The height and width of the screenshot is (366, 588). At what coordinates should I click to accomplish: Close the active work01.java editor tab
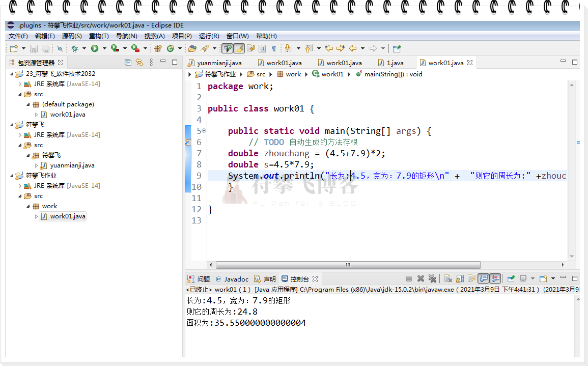(470, 63)
